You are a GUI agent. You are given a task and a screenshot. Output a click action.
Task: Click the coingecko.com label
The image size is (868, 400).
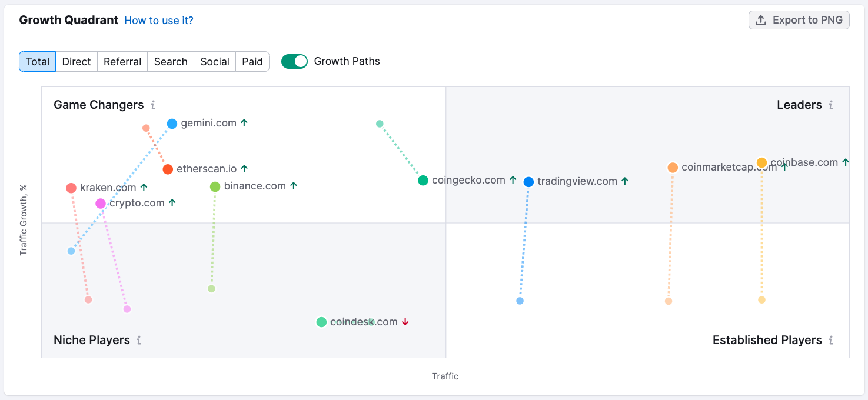468,180
